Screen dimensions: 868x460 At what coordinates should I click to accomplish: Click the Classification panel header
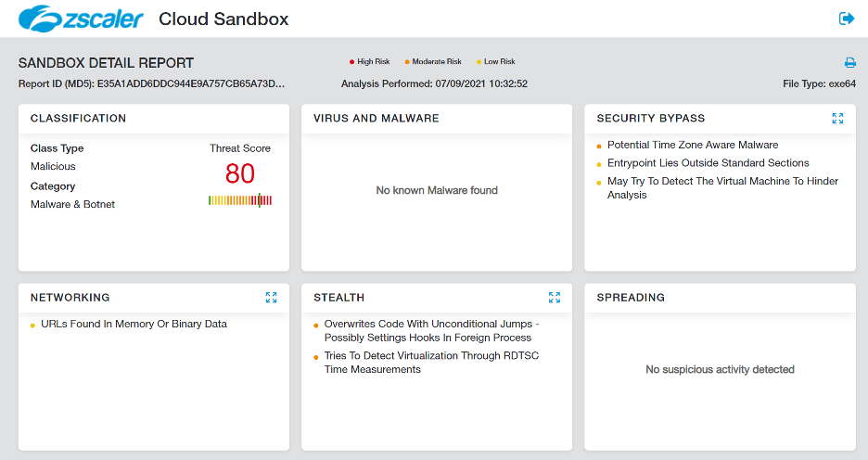click(x=79, y=119)
